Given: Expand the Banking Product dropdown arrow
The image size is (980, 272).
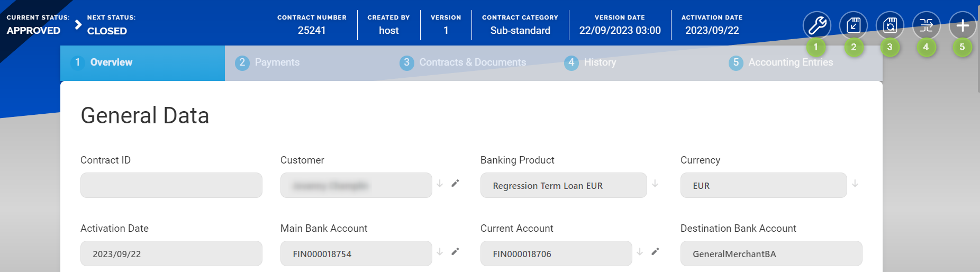Looking at the screenshot, I should point(655,184).
